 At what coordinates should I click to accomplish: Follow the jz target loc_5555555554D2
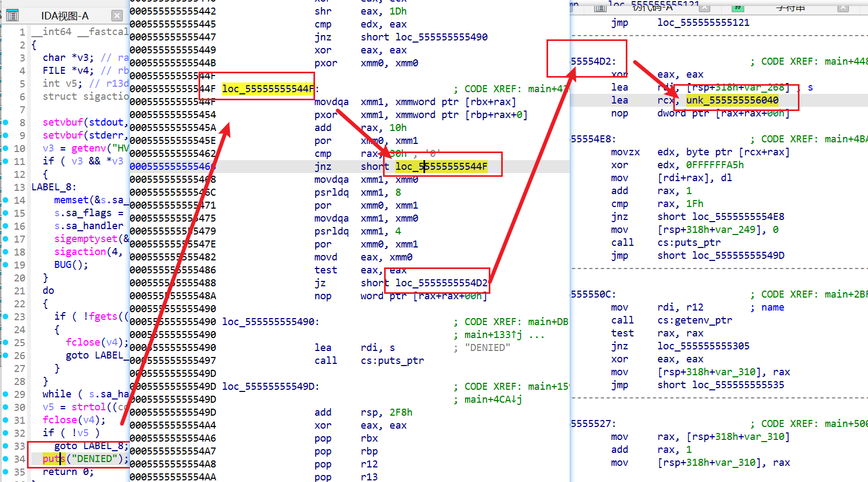441,283
